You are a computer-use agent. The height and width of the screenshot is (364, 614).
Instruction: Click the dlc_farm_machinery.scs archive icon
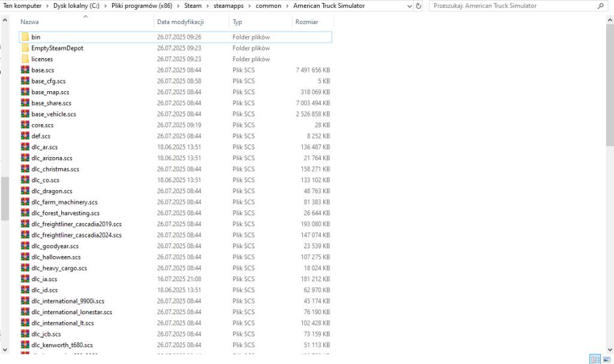tap(25, 201)
